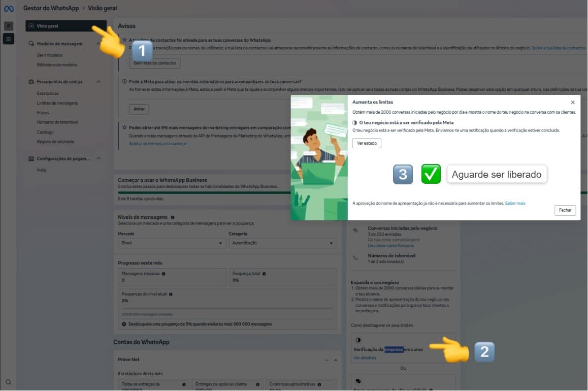
Task: Open Registo de atividade in sidebar
Action: tap(55, 142)
